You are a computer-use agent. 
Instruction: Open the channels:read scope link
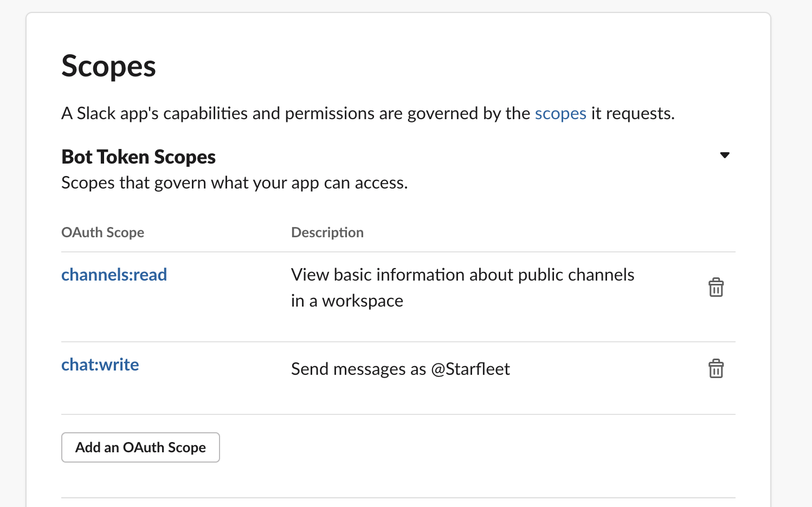[114, 275]
